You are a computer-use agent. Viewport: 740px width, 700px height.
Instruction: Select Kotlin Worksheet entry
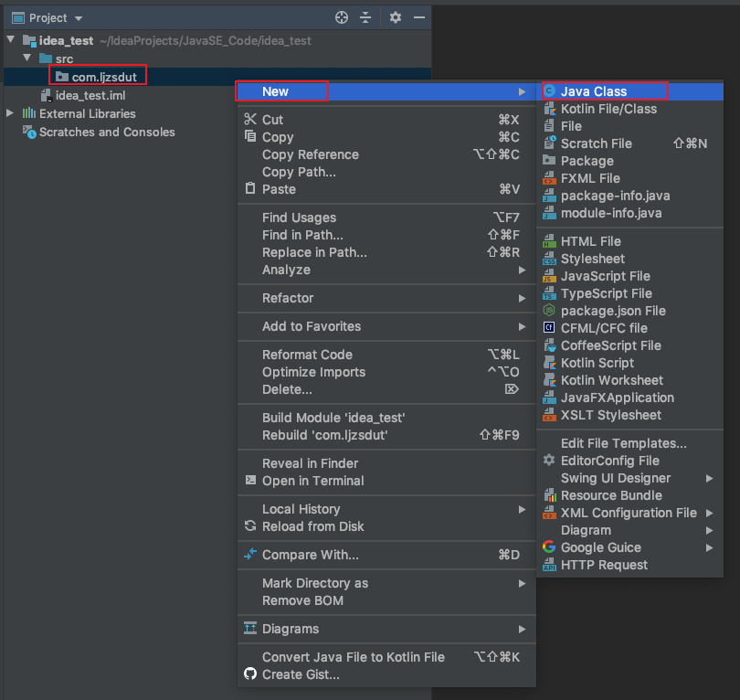click(630, 380)
